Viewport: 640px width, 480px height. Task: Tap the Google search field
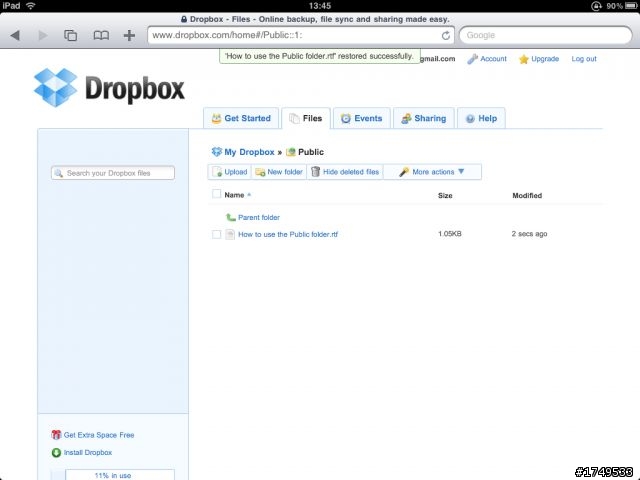coord(546,36)
